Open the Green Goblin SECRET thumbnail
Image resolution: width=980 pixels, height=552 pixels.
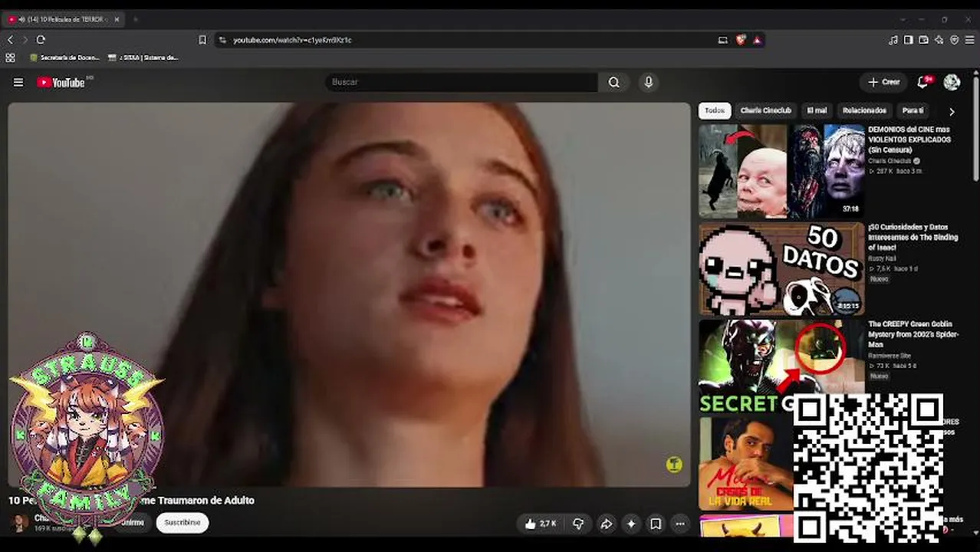781,366
